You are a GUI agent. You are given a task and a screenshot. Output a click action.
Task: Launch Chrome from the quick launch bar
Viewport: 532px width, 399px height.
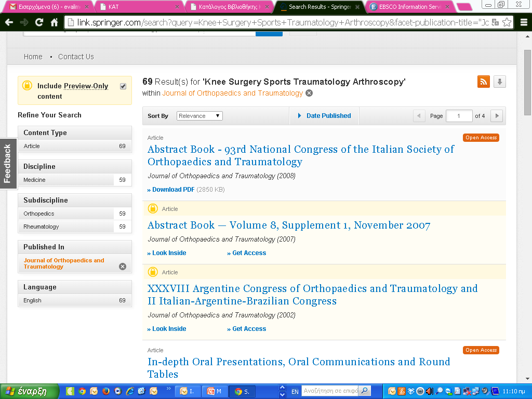[x=82, y=391]
